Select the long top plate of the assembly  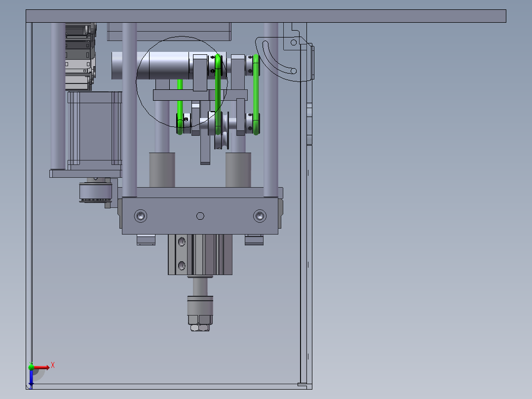[x=266, y=16]
